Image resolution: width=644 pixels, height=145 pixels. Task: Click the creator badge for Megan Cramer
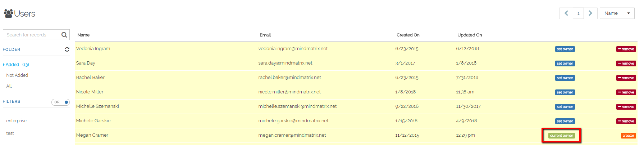point(628,136)
